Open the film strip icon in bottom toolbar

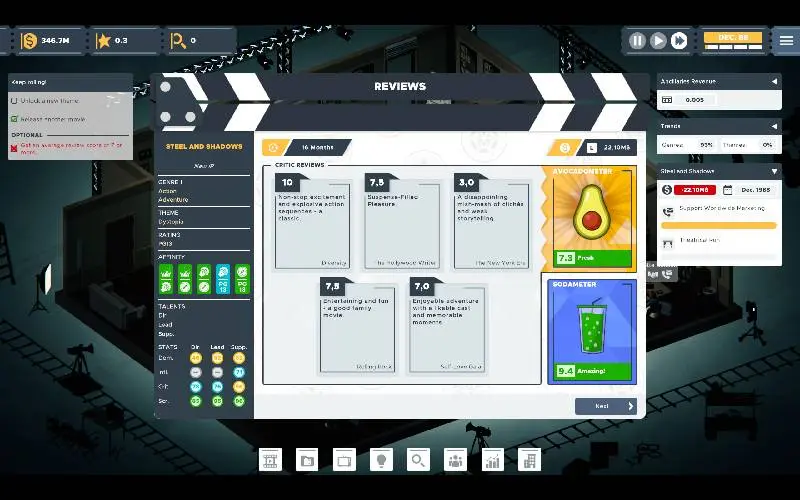pos(270,460)
